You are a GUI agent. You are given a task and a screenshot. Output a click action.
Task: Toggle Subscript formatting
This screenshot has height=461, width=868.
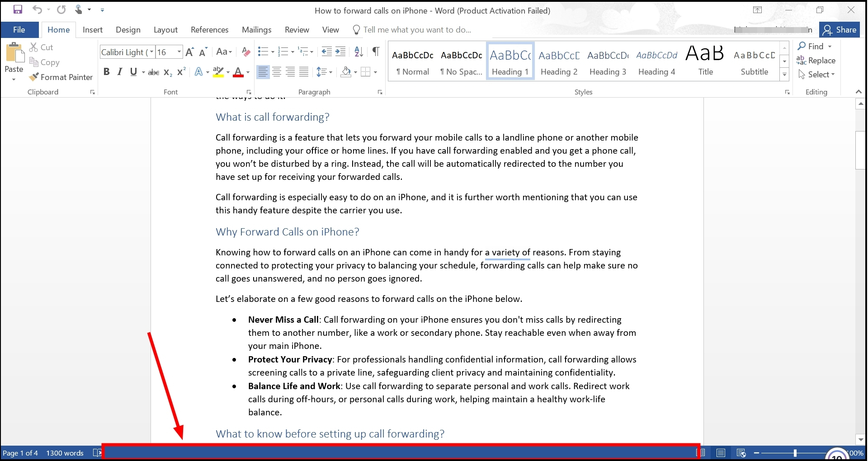(168, 72)
